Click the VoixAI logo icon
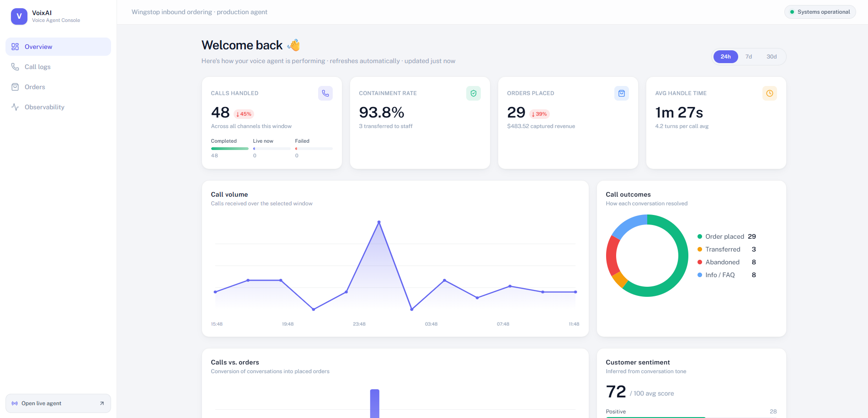This screenshot has width=868, height=418. 19,16
